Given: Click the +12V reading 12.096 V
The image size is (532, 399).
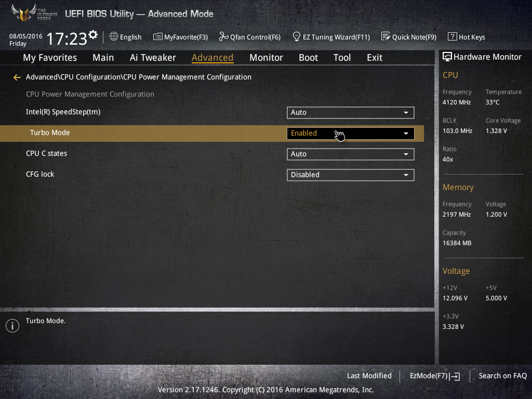Looking at the screenshot, I should [x=455, y=298].
